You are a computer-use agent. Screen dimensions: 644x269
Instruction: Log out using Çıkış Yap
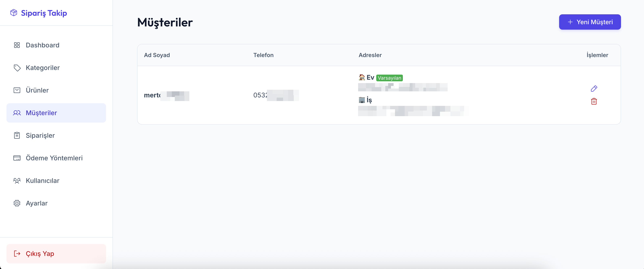[x=56, y=253]
